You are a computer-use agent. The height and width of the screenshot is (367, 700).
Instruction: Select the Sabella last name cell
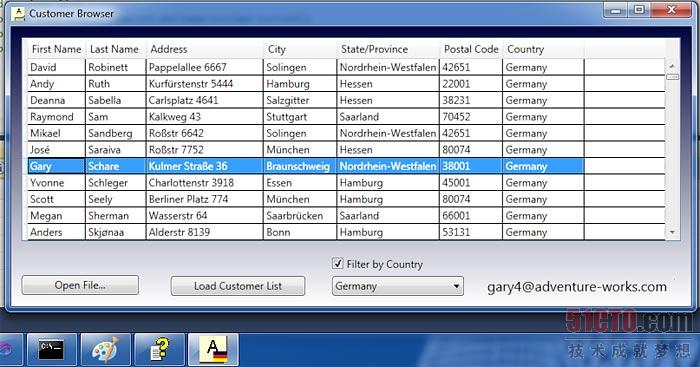tap(116, 100)
